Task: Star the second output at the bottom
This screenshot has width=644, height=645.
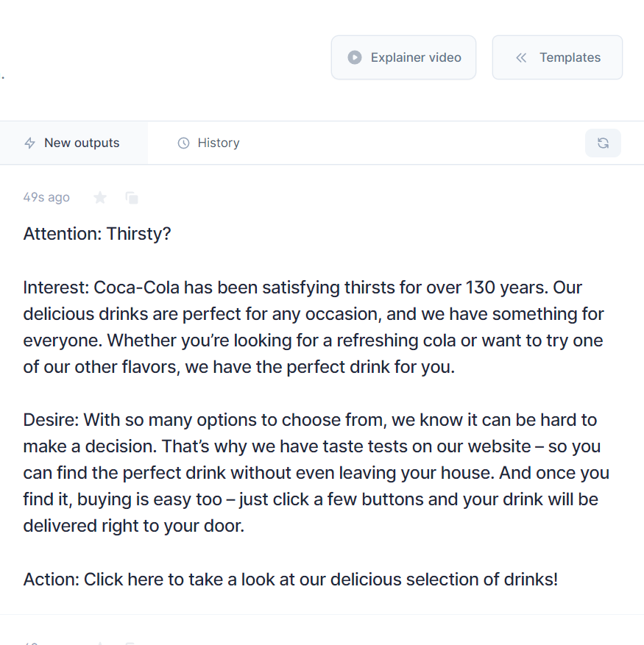Action: 99,643
